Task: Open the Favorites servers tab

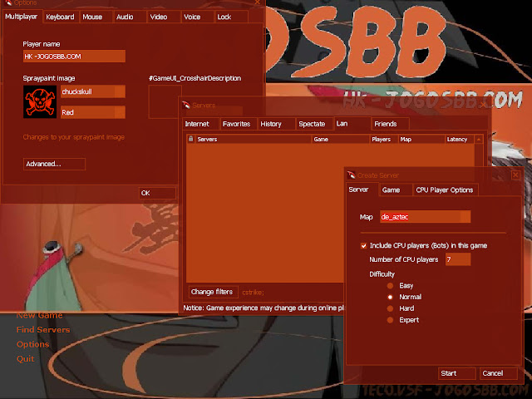Action: (239, 124)
